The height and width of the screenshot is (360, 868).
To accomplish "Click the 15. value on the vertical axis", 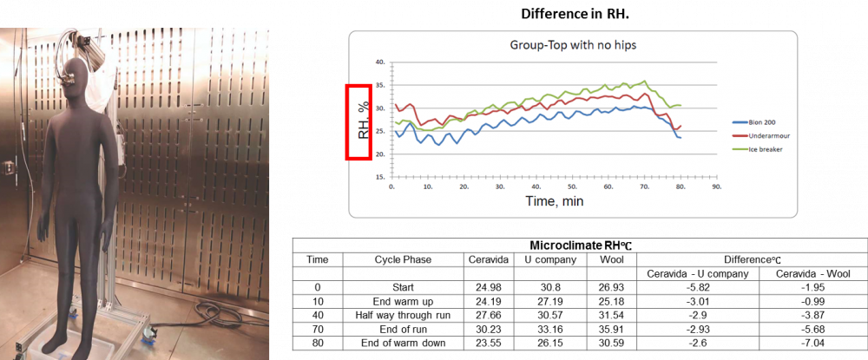I will point(378,177).
